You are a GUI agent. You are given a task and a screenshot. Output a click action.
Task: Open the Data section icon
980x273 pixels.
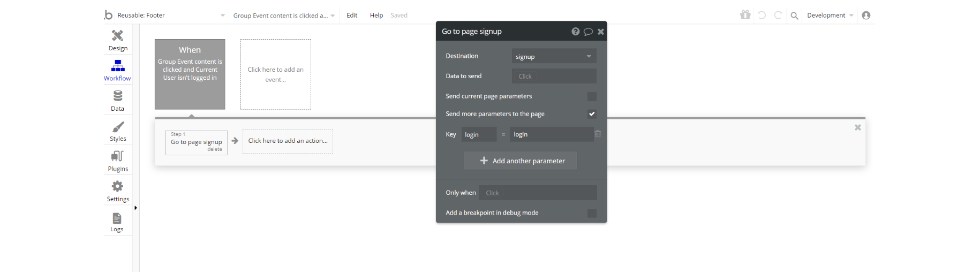point(118,101)
